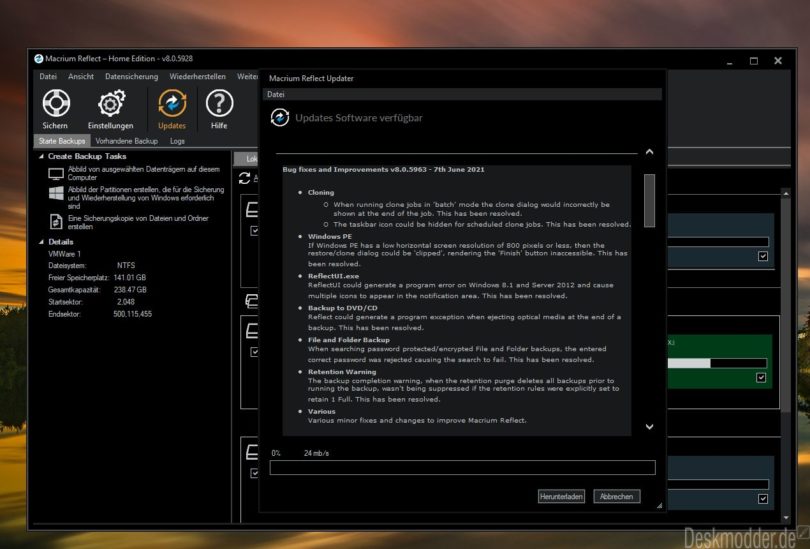Click 'Eine Sicherungskopie von Dateien und Ordner erstellen'
Image resolution: width=810 pixels, height=549 pixels.
[x=138, y=222]
